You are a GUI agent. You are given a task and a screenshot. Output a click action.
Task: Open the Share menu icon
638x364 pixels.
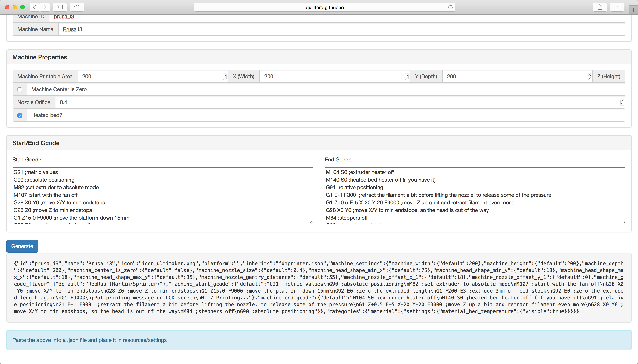(x=600, y=7)
